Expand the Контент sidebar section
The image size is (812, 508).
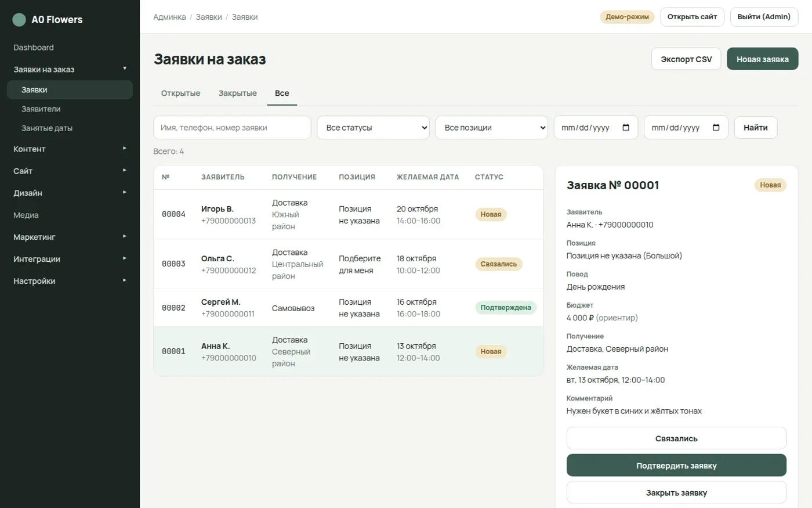70,149
